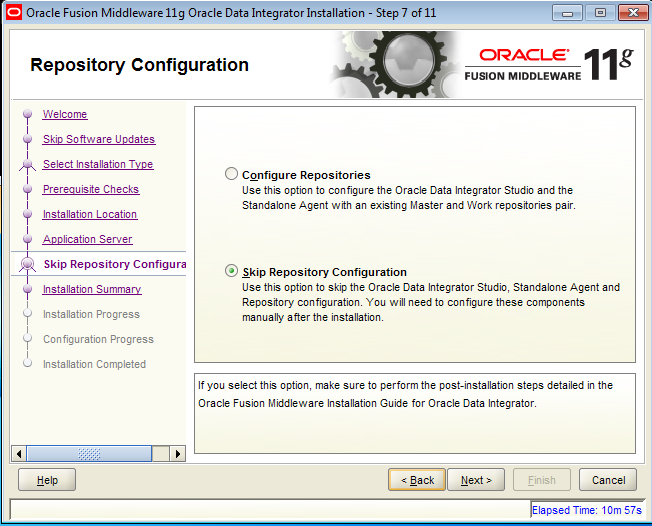The height and width of the screenshot is (526, 652).
Task: Click the Repository Configuration heading
Action: click(139, 65)
